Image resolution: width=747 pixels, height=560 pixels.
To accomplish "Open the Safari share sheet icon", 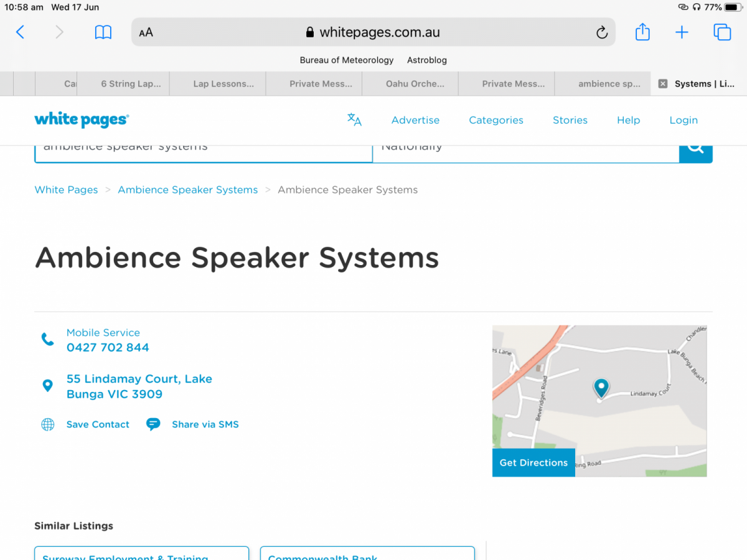I will tap(642, 32).
